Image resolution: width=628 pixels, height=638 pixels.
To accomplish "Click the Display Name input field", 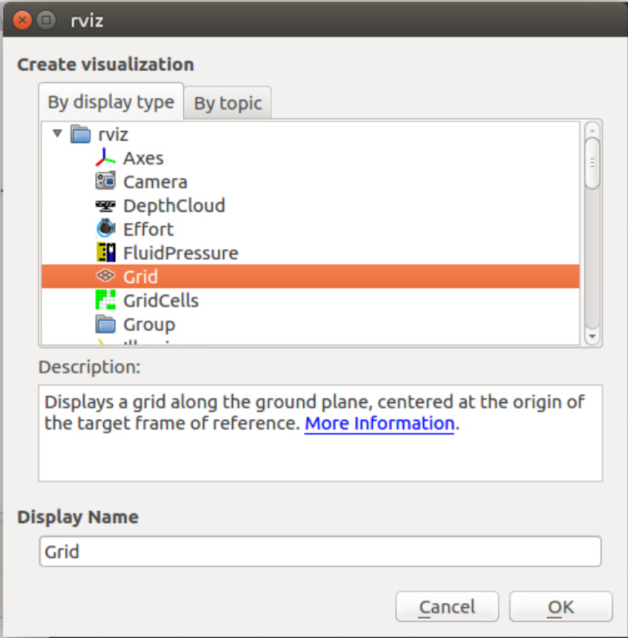I will pyautogui.click(x=320, y=551).
